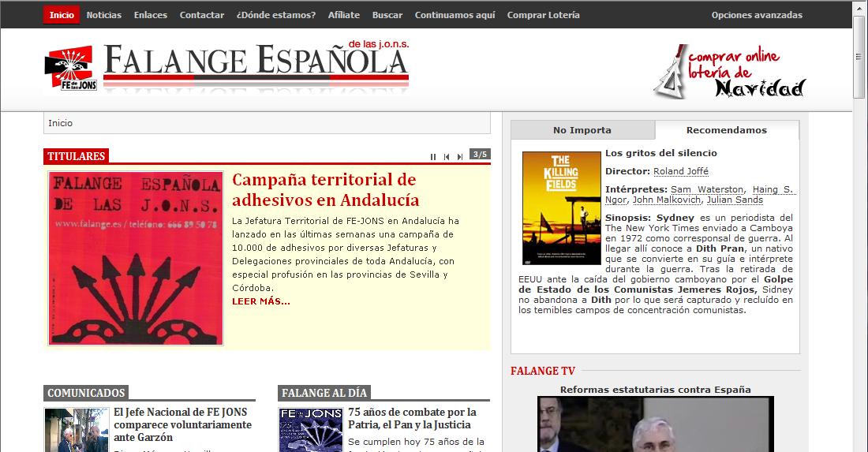Play the Falange TV video

click(656, 424)
